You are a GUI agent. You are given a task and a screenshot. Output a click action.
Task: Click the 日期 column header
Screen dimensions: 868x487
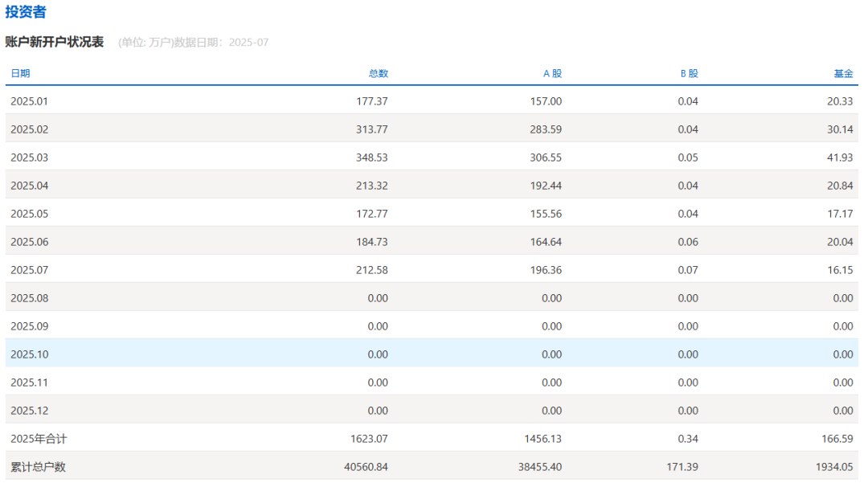[x=20, y=73]
